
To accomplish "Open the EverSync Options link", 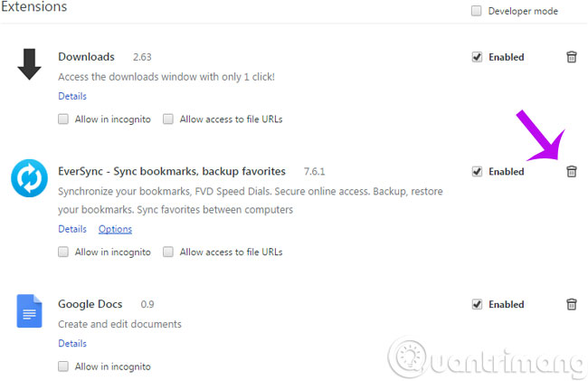I will 115,229.
